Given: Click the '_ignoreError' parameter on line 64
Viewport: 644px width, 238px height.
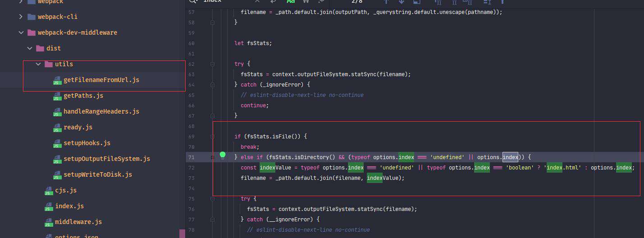Looking at the screenshot, I should (x=285, y=84).
